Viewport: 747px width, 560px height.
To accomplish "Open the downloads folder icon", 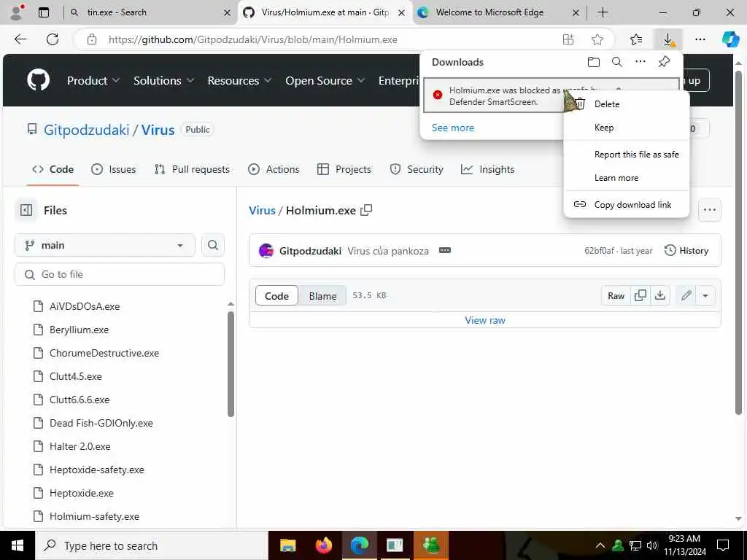I will coord(593,62).
